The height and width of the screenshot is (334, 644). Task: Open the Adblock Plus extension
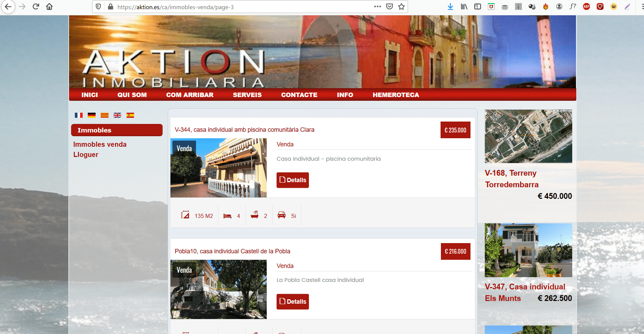tap(587, 6)
